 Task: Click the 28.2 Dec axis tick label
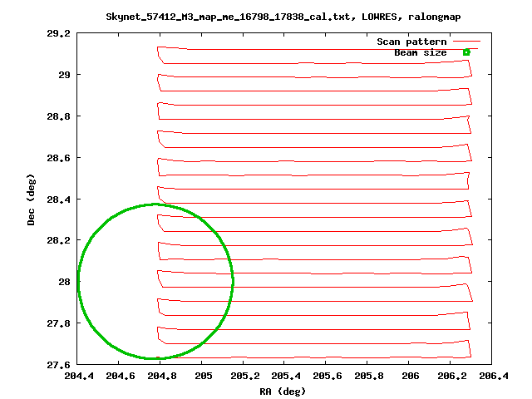coord(59,240)
